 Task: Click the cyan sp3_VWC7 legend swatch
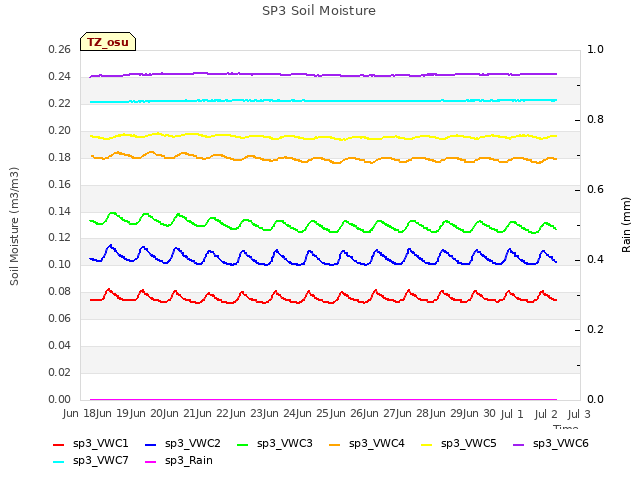(x=59, y=462)
